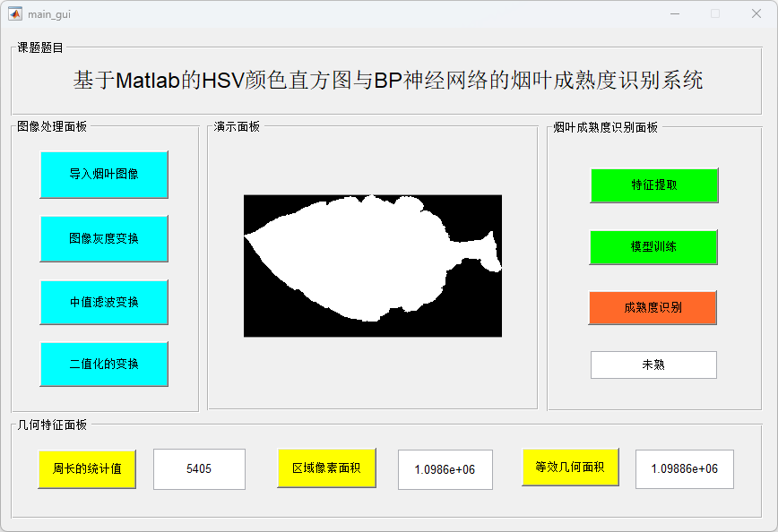
Task: Run the orange 成熟度识别 button
Action: [653, 308]
